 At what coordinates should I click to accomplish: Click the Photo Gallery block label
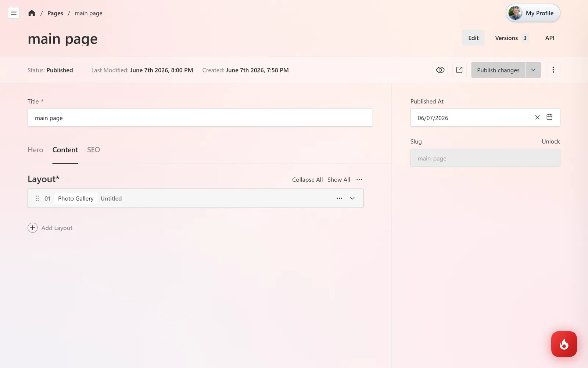76,198
